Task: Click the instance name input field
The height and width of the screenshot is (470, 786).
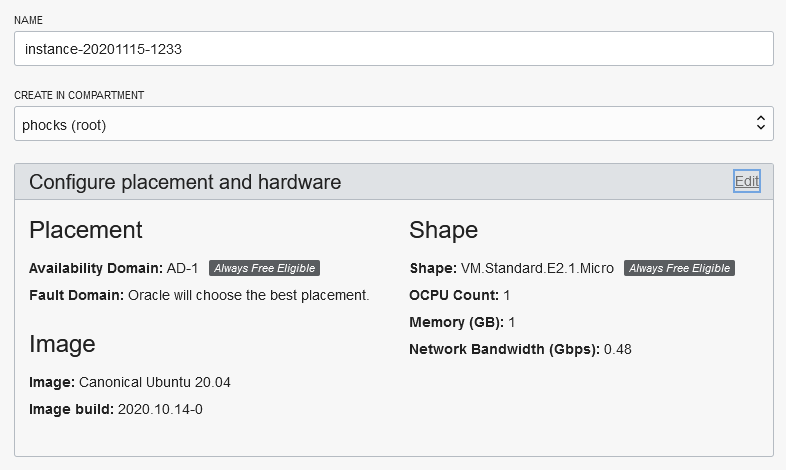Action: [x=393, y=48]
